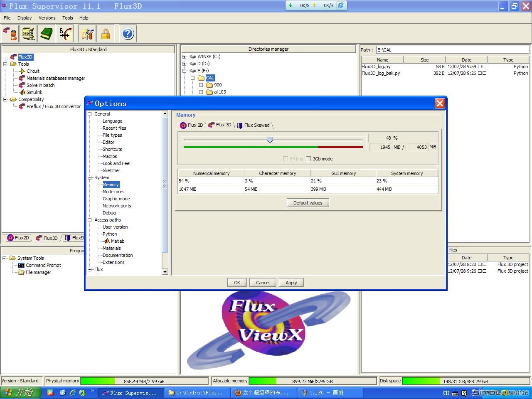Collapse the General node in Options tree

pos(89,114)
